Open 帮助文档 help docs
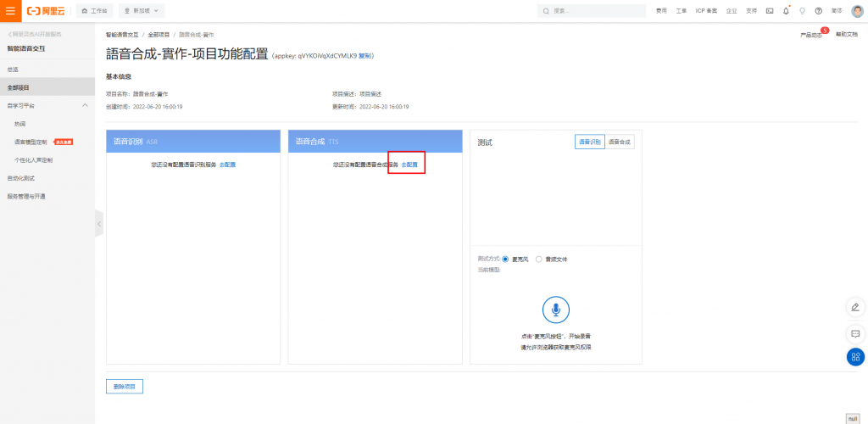The width and height of the screenshot is (868, 424). (x=847, y=34)
